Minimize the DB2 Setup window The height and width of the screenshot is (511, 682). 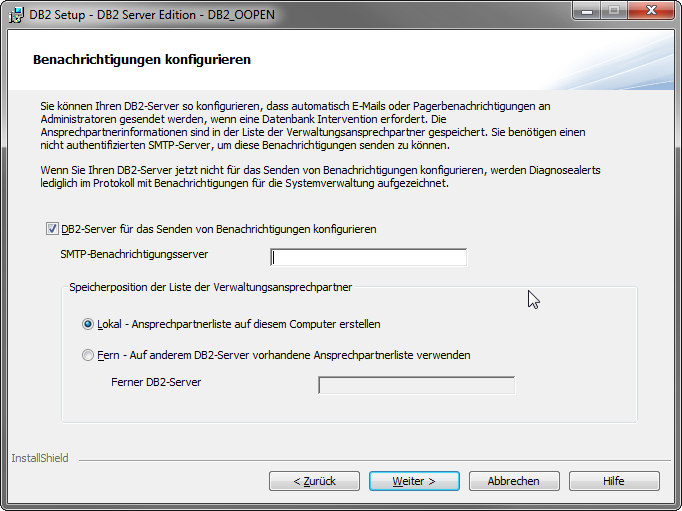coord(587,11)
